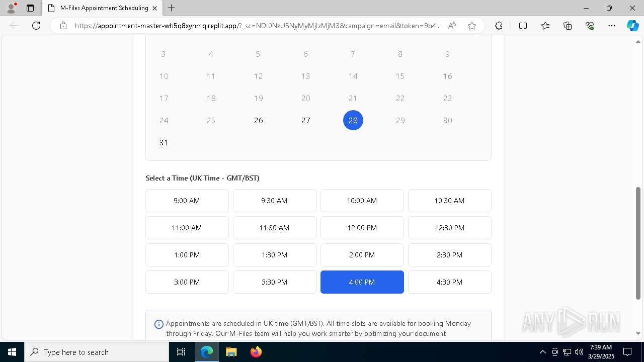Refresh the current page

[x=36, y=26]
